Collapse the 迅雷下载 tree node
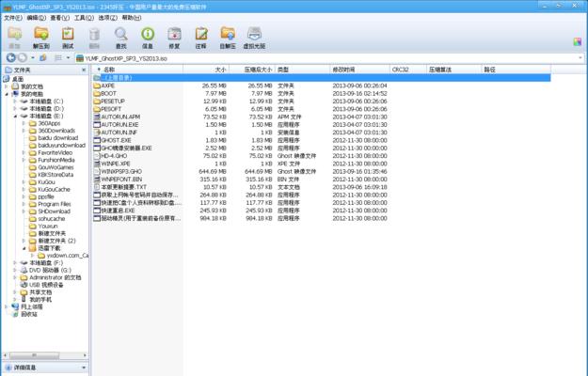This screenshot has height=376, width=588. [x=24, y=248]
